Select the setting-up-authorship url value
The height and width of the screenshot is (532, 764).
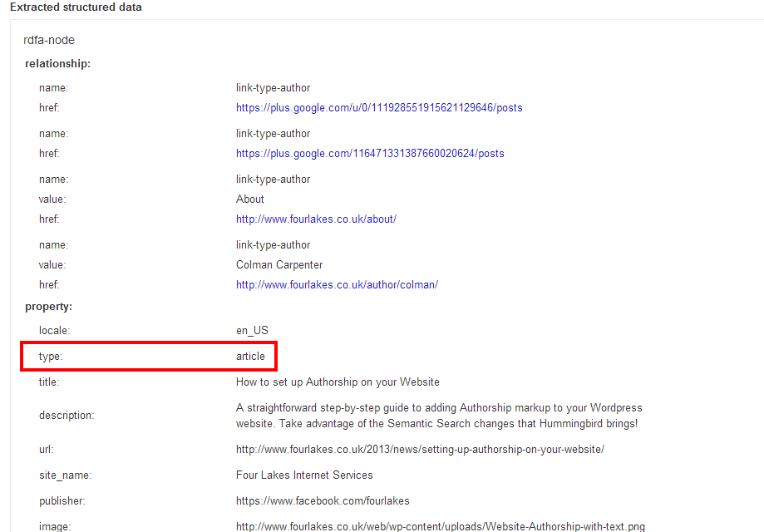tap(420, 450)
